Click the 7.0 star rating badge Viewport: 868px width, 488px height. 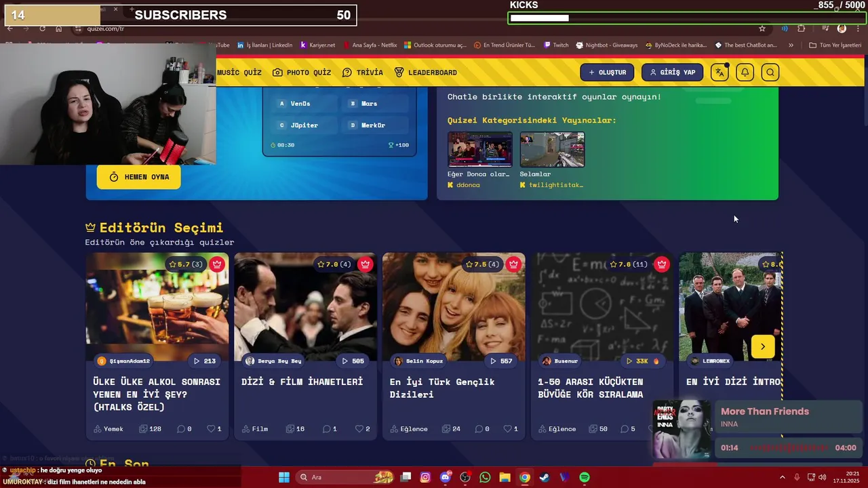point(334,264)
